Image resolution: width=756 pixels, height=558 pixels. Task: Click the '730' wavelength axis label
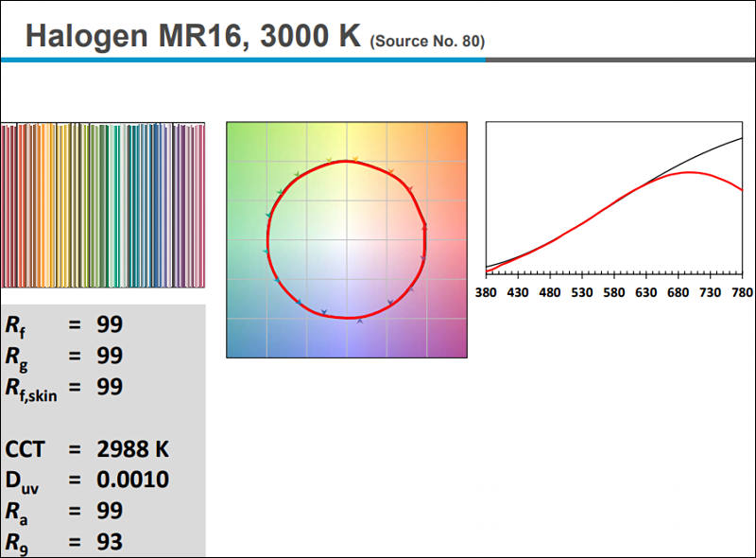point(711,292)
